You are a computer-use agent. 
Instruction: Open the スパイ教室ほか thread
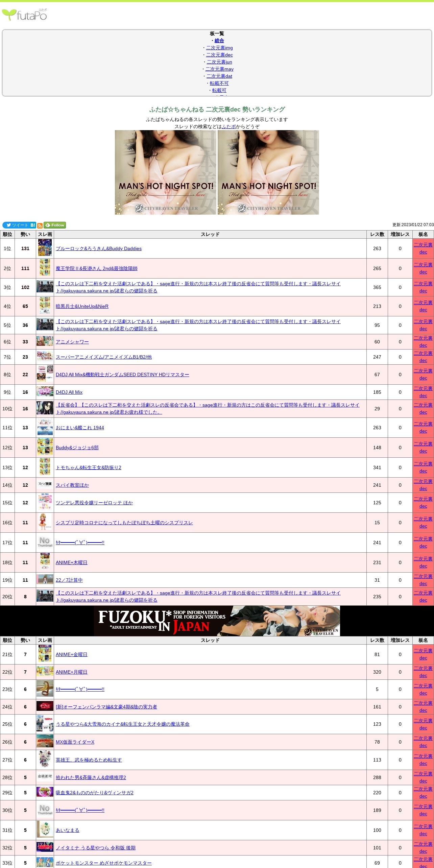(x=72, y=485)
